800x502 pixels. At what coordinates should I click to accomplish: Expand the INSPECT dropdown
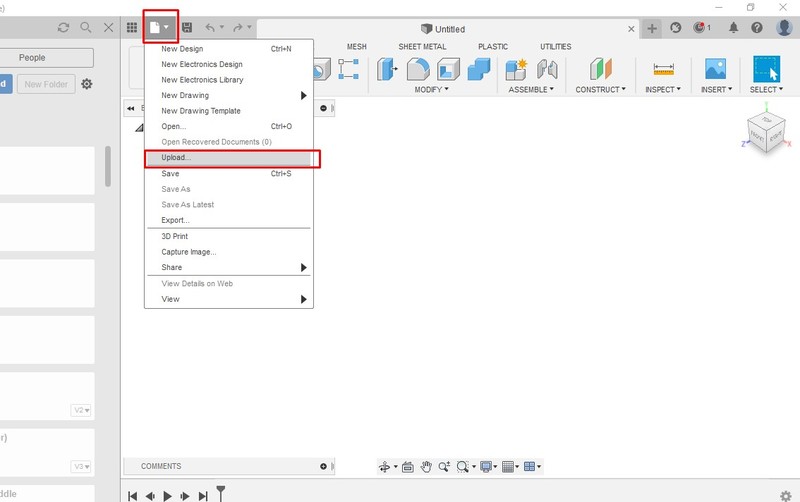(663, 89)
